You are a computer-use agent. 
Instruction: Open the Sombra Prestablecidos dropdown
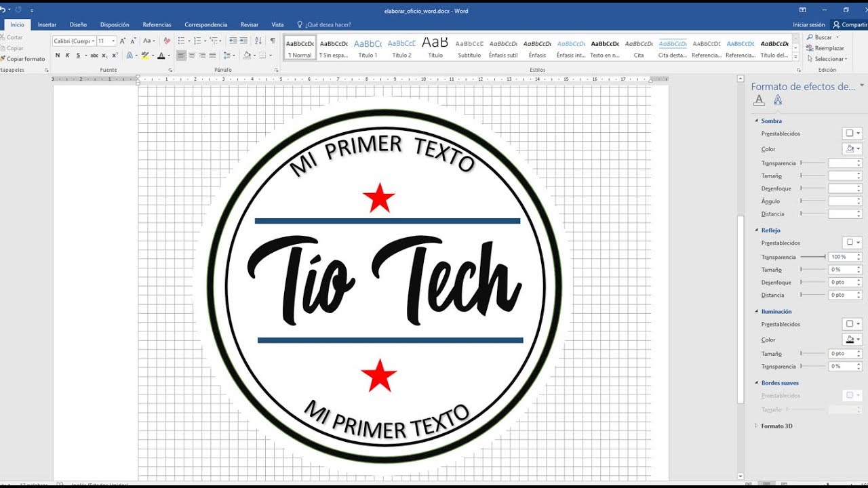point(852,134)
